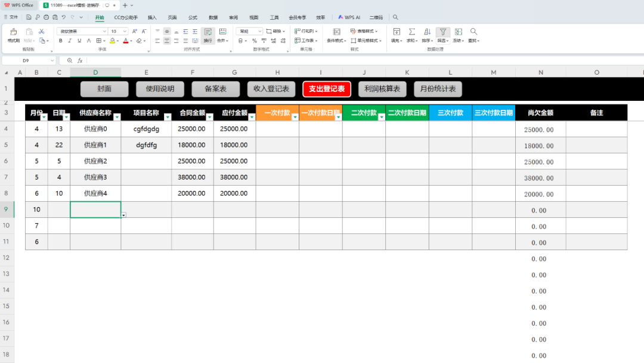The width and height of the screenshot is (644, 363).
Task: Click the fx insert function icon
Action: click(x=80, y=60)
